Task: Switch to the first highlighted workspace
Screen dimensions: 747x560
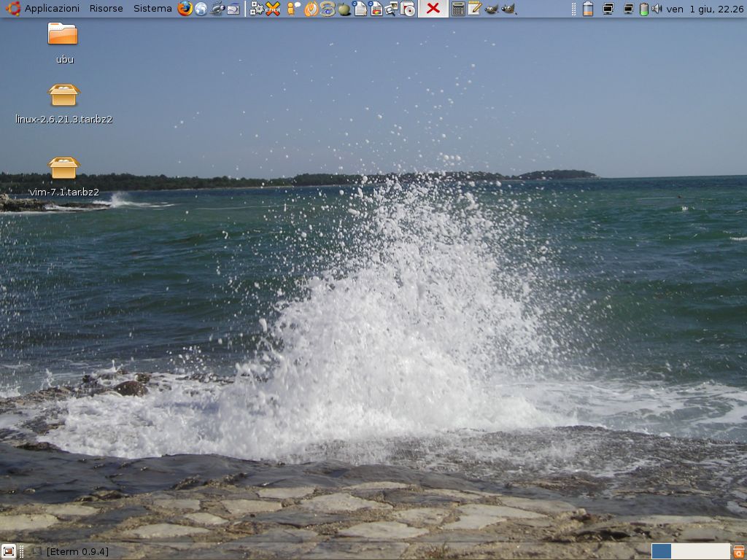Action: point(661,551)
